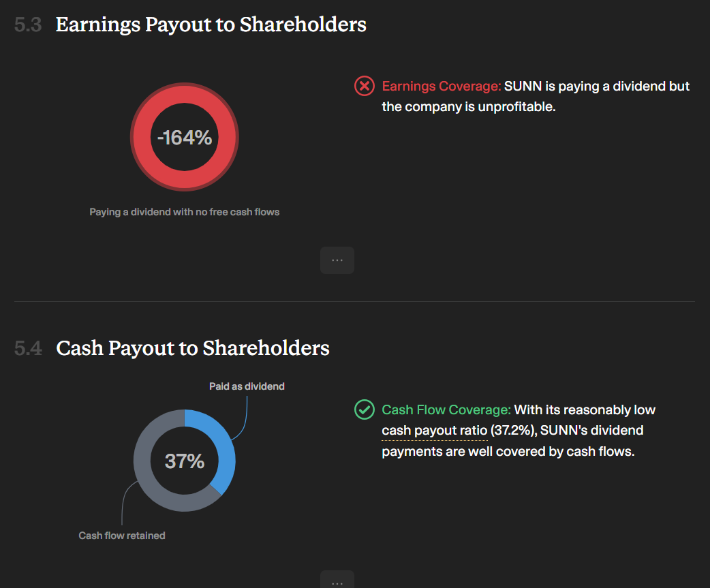Expand the ellipsis button under Cash Payout
The image size is (710, 588).
(x=337, y=579)
